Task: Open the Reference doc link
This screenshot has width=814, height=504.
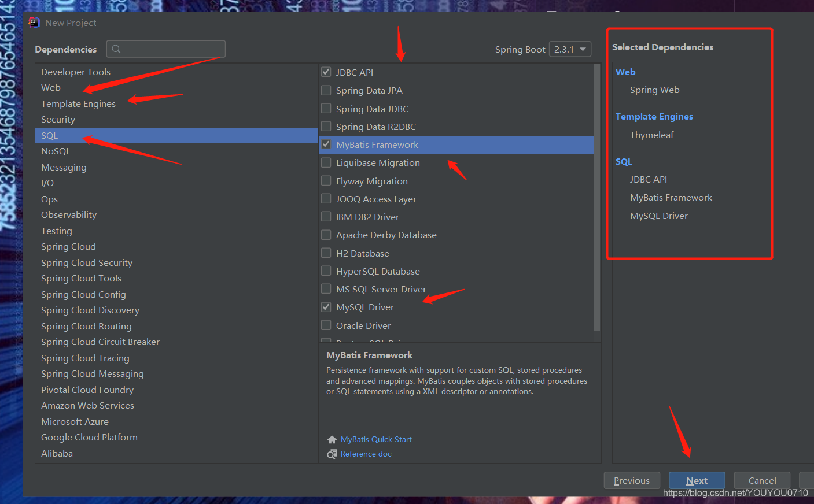Action: [x=366, y=454]
